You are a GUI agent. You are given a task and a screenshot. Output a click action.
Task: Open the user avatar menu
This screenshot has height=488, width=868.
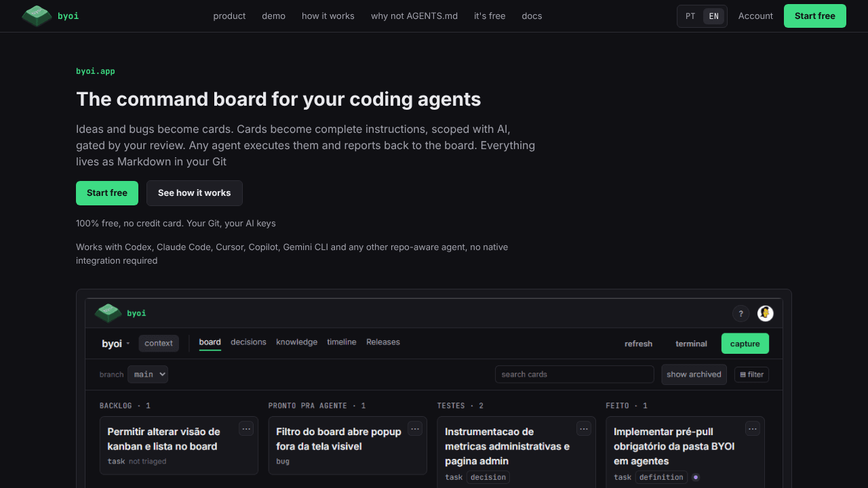coord(766,313)
